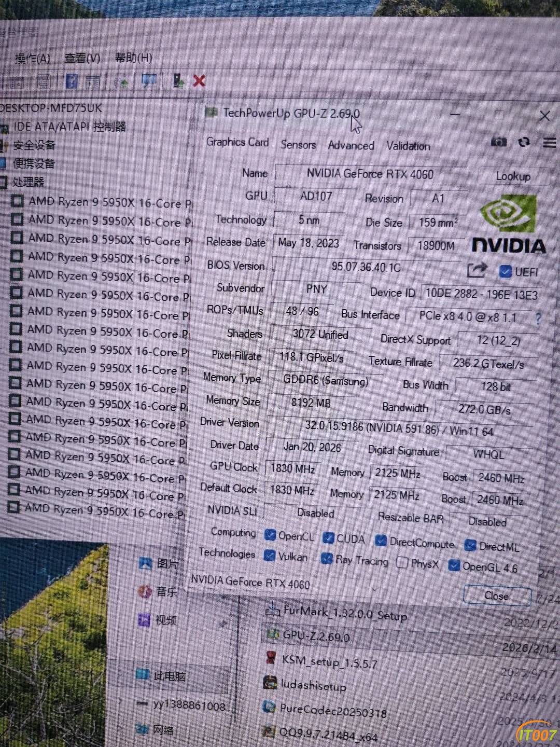Click the update driver toolbar icon
Image resolution: width=560 pixels, height=747 pixels.
pos(178,80)
